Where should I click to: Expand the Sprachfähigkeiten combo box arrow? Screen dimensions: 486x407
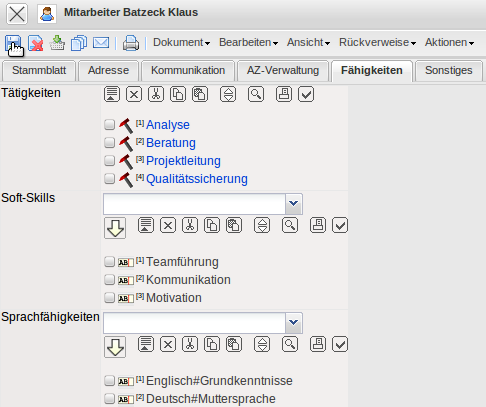[294, 323]
